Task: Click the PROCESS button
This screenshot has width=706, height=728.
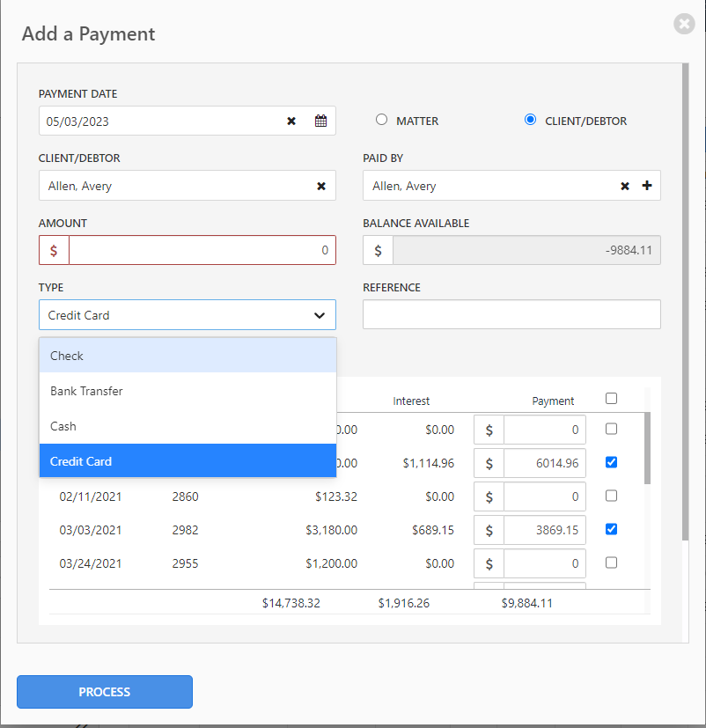Action: 104,692
